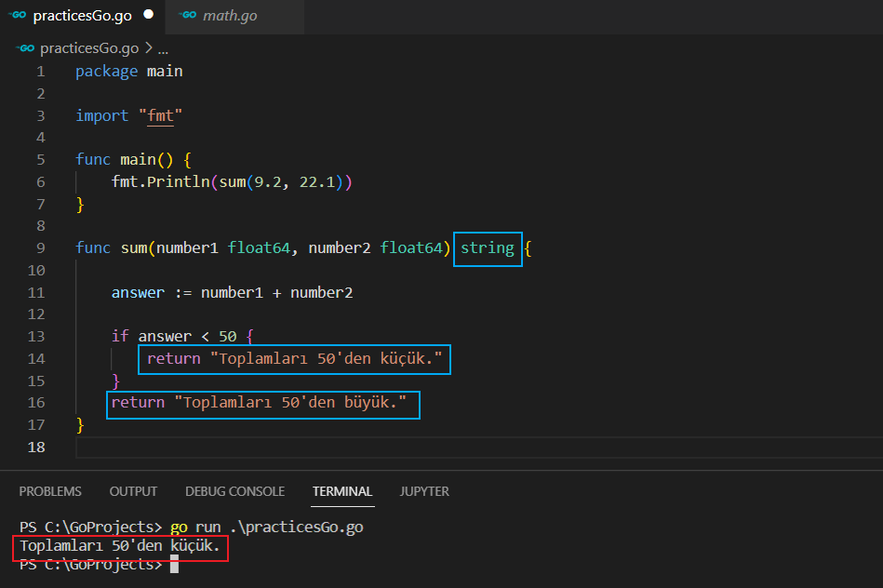Show the DEBUG CONSOLE panel
Screen dimensions: 883x588
(x=234, y=491)
